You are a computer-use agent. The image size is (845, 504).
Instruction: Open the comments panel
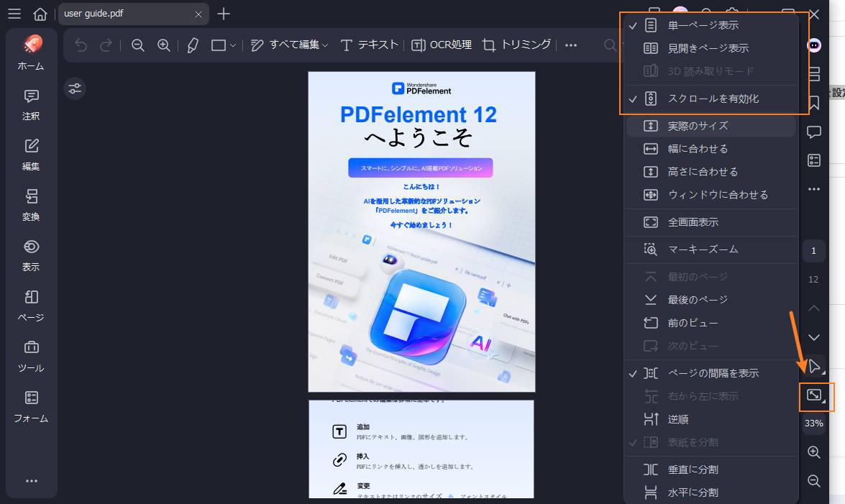coord(813,132)
